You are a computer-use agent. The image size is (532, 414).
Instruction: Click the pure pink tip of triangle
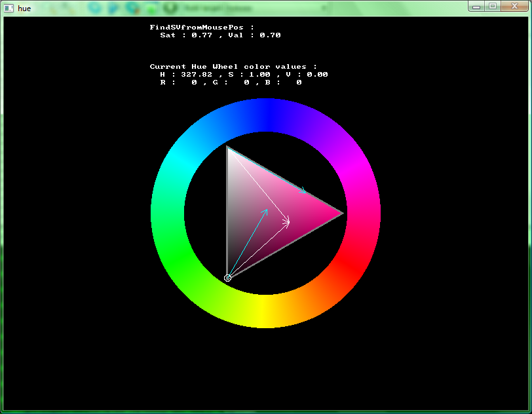pyautogui.click(x=340, y=213)
